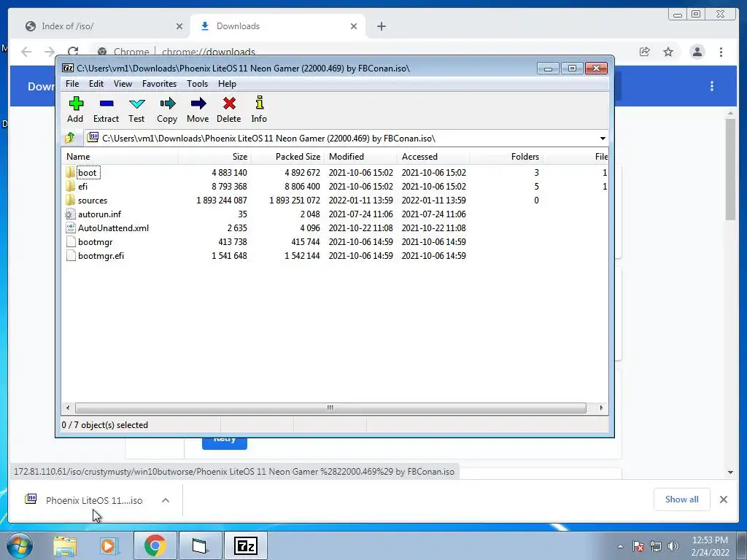Click the taskbar clock showing 12:53 PM
The height and width of the screenshot is (560, 747).
(710, 546)
